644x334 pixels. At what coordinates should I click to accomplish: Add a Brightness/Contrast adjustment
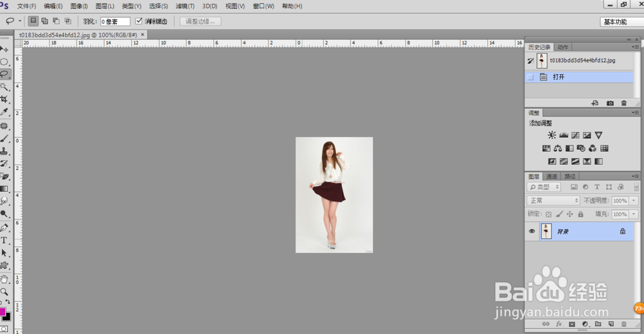552,135
